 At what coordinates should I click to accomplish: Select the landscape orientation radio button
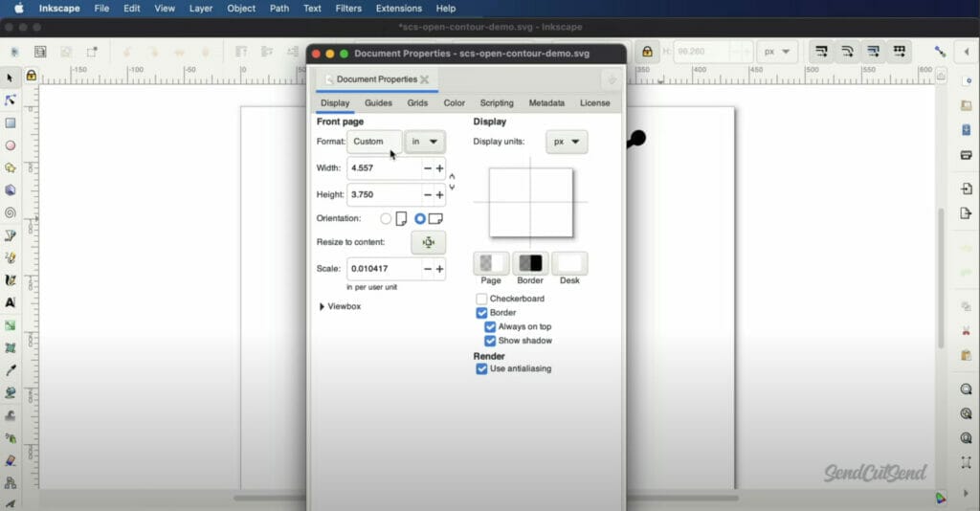(x=420, y=218)
